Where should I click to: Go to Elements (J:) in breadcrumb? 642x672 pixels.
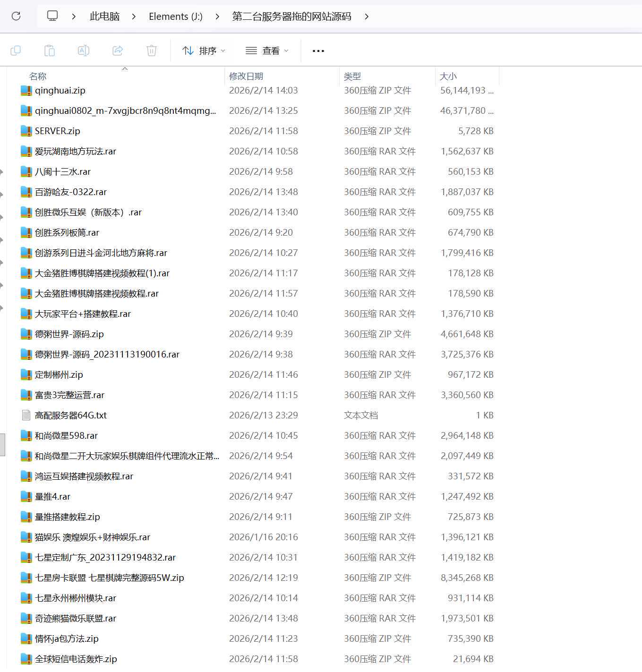click(x=176, y=17)
